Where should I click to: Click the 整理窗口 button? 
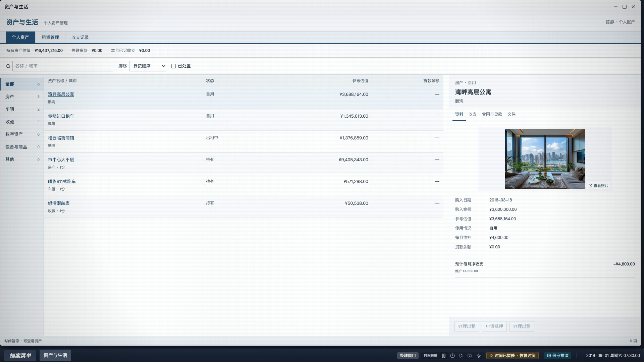coord(408,356)
